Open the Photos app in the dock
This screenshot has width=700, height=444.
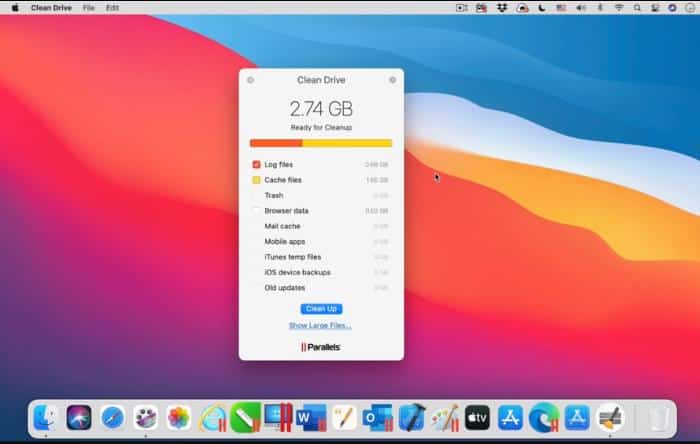179,417
